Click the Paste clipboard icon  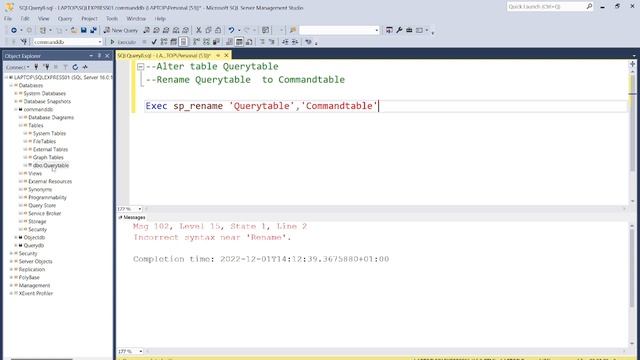tap(218, 30)
